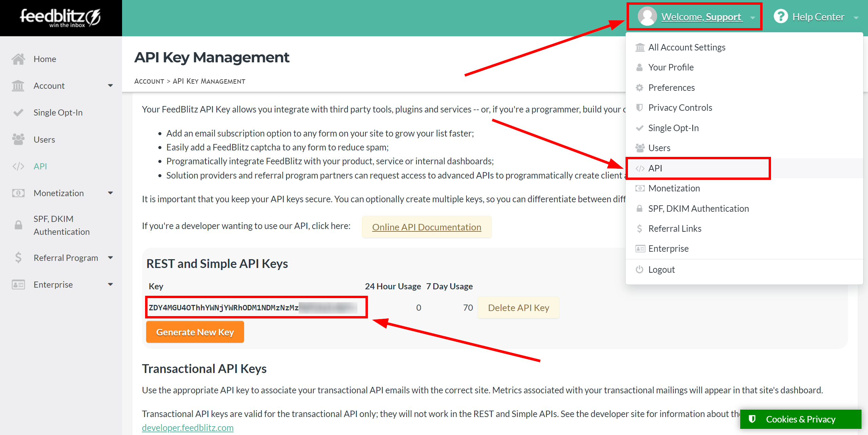The height and width of the screenshot is (435, 868).
Task: Click the FeedBlitz logo
Action: [60, 18]
